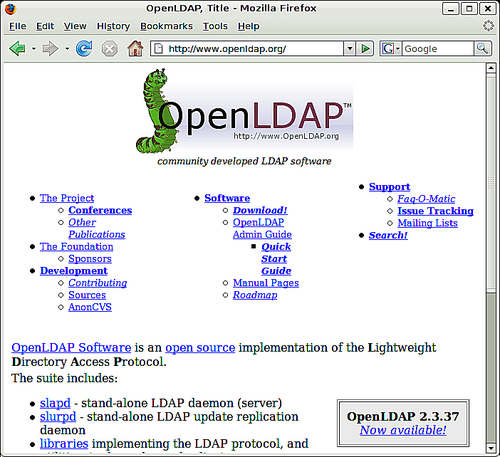Open the Google search engine selector
The width and height of the screenshot is (500, 457).
(x=391, y=49)
